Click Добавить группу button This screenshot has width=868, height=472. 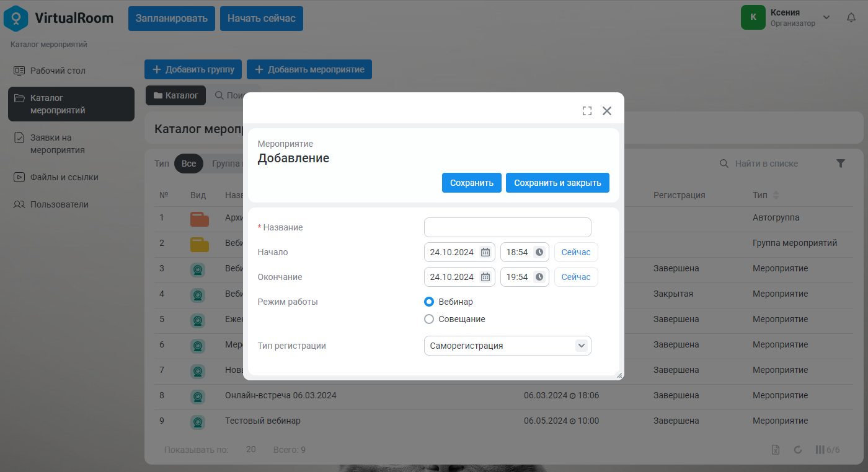(193, 69)
